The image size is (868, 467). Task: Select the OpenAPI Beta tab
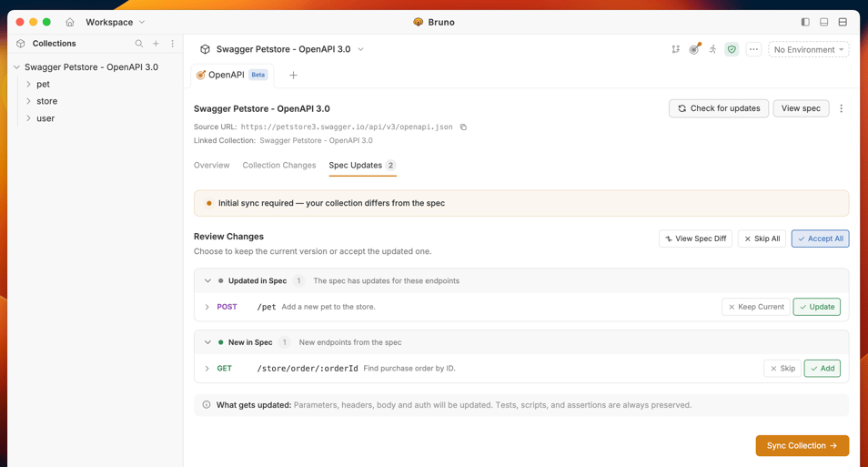pos(233,75)
